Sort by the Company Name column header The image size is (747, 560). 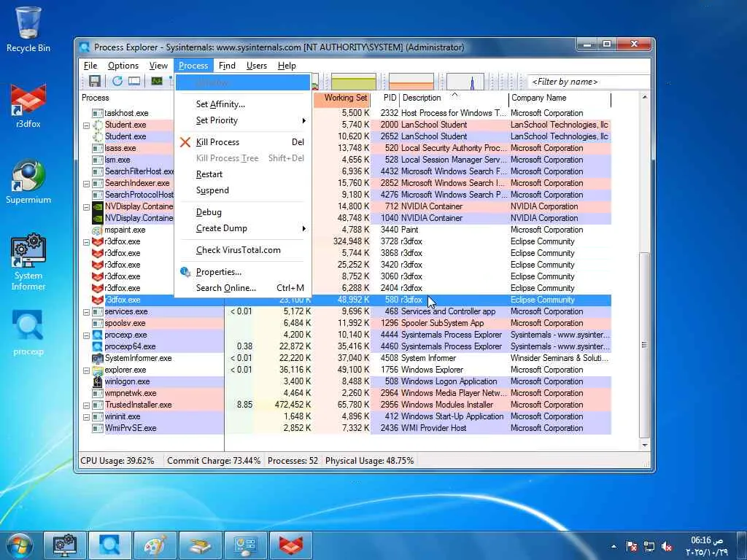coord(560,98)
